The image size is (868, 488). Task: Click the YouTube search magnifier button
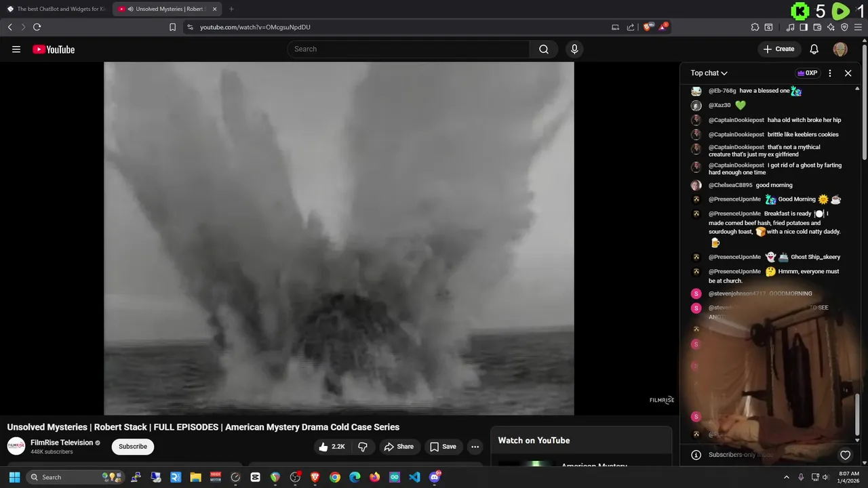coord(544,49)
